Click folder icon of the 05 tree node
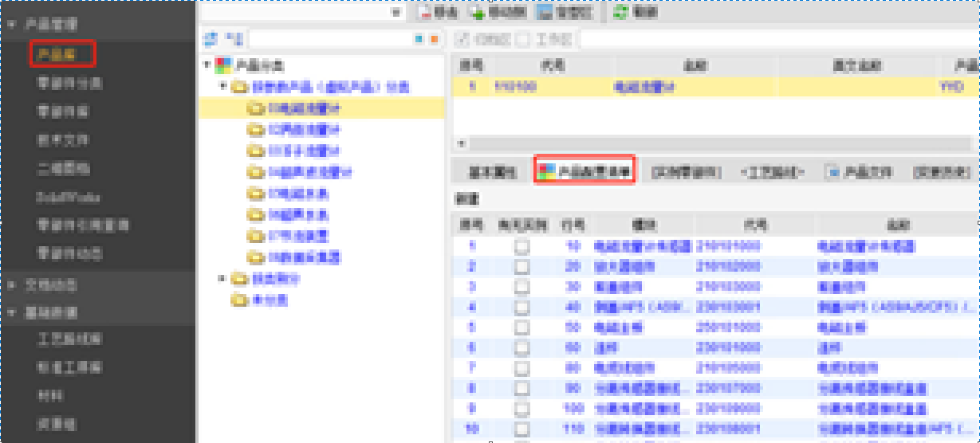Image resolution: width=980 pixels, height=443 pixels. pos(255,194)
